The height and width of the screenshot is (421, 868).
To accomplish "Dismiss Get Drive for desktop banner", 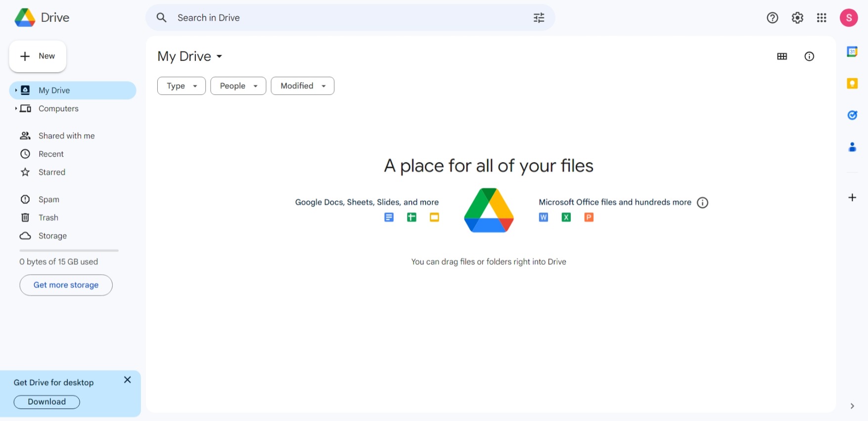I will [x=127, y=380].
